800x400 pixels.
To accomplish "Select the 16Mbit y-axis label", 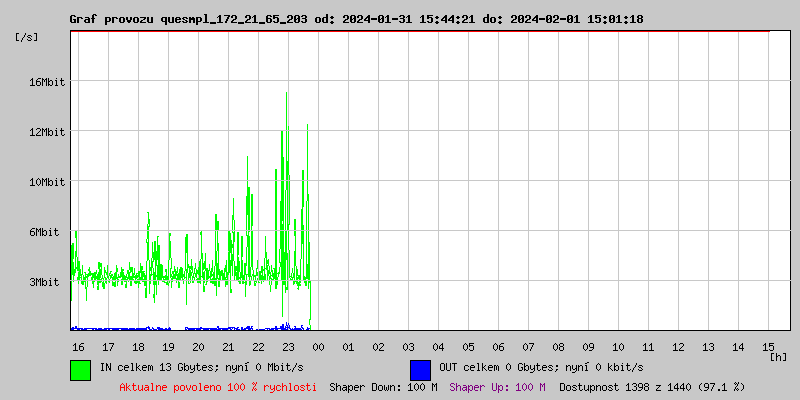I will pyautogui.click(x=46, y=82).
